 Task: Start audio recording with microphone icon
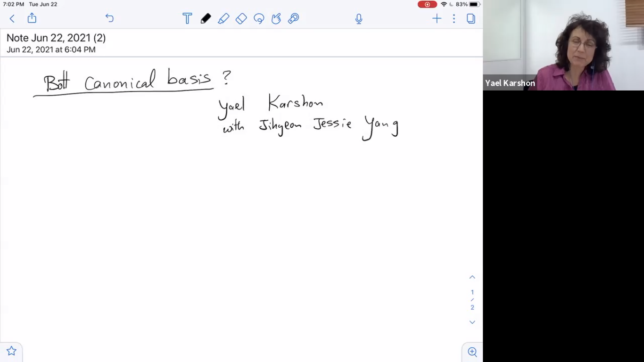(359, 18)
